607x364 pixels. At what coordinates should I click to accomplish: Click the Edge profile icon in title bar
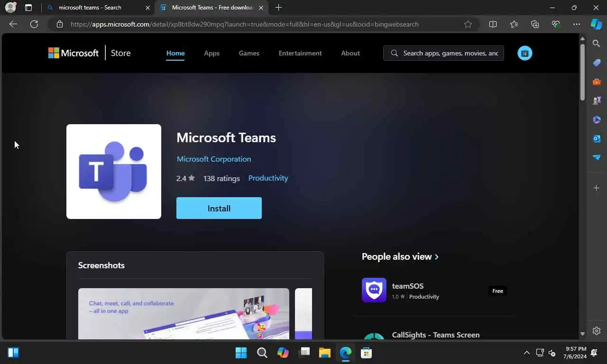click(x=10, y=8)
